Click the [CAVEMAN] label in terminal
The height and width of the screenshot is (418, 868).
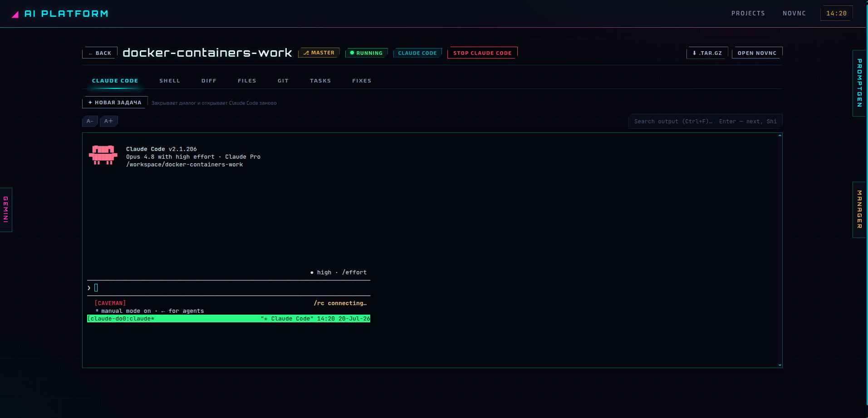tap(110, 303)
